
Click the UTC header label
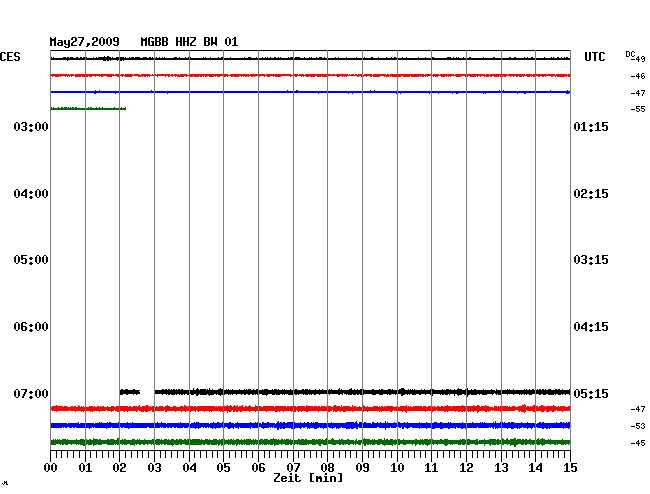click(x=594, y=57)
